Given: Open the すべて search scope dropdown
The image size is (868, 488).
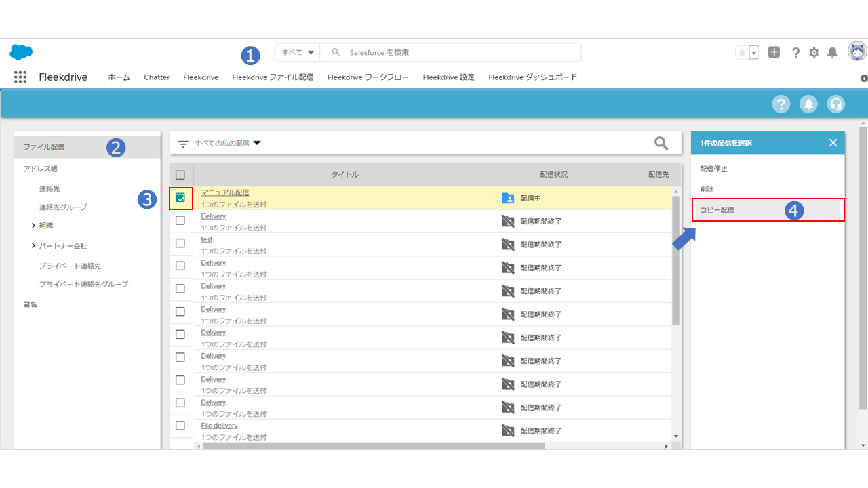Looking at the screenshot, I should [x=298, y=52].
